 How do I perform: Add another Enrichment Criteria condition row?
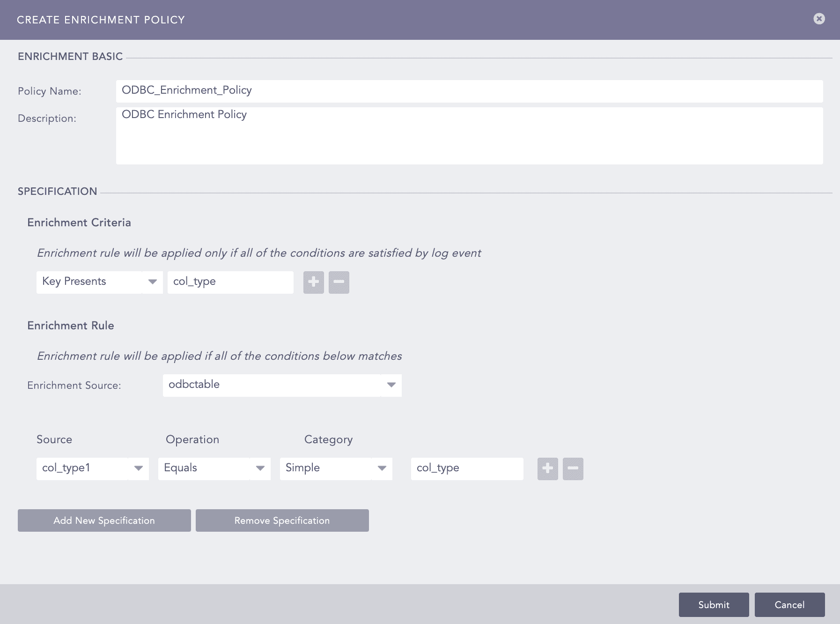(313, 282)
